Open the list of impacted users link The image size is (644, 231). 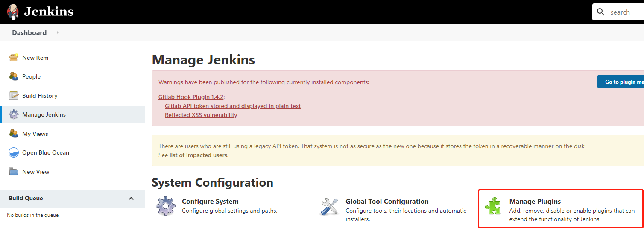[x=198, y=155]
